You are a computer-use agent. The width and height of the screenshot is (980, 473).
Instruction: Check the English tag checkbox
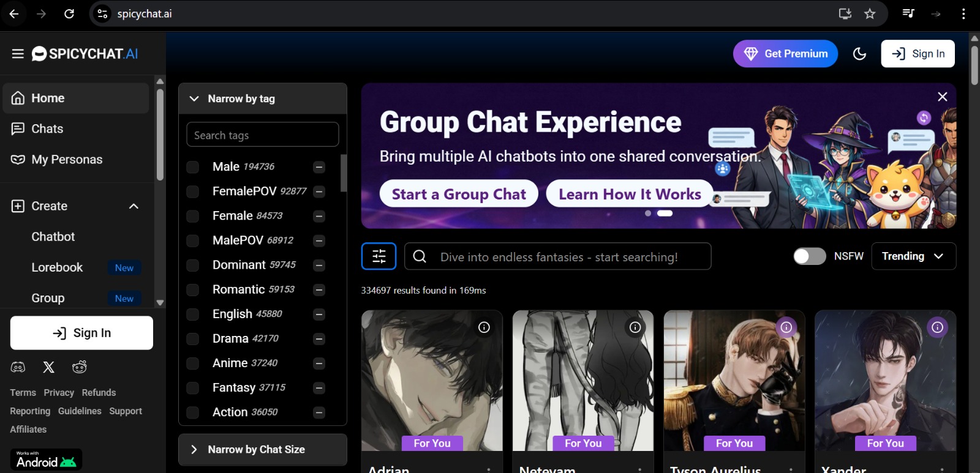192,315
